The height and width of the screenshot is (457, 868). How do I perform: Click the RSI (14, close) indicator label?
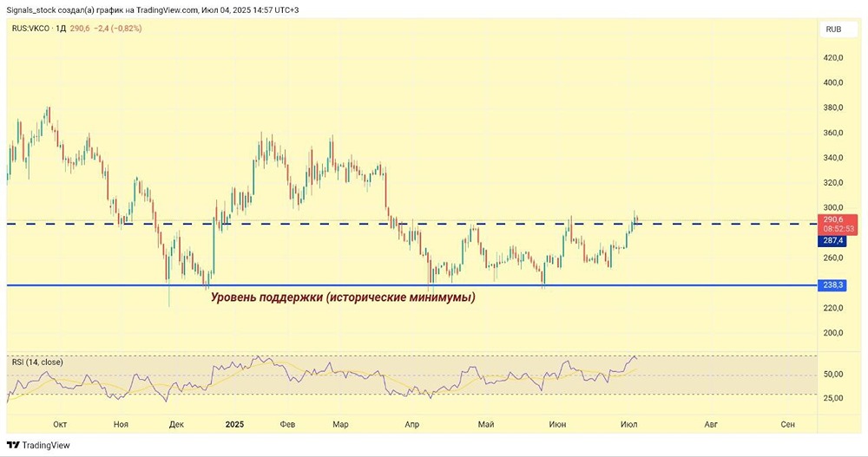[37, 362]
